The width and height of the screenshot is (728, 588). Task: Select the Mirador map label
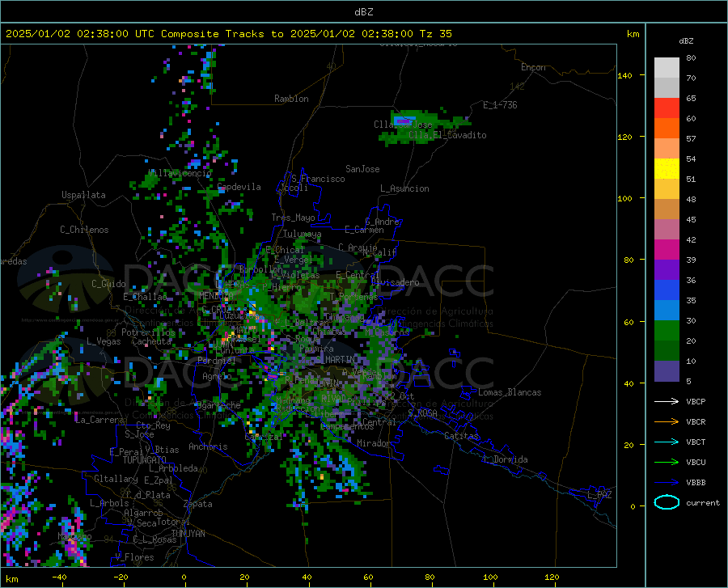coord(374,443)
